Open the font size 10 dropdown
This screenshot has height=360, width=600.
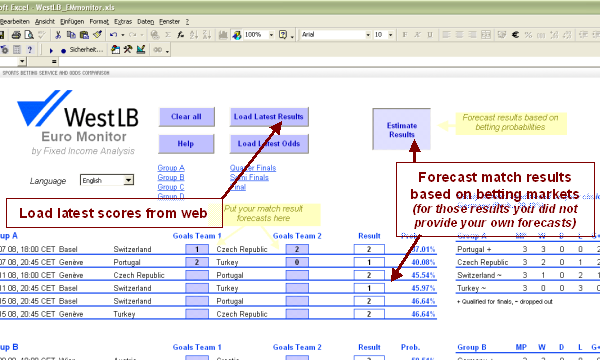[391, 35]
